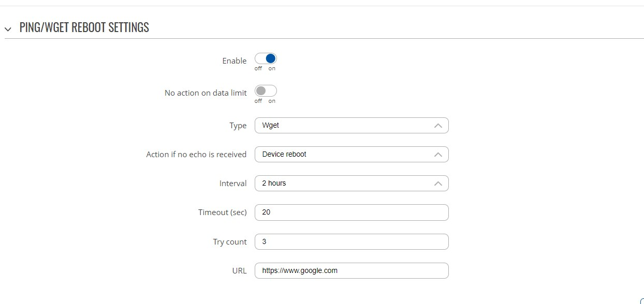Click the 'off' label under data limit switch
644x304 pixels.
(x=258, y=101)
